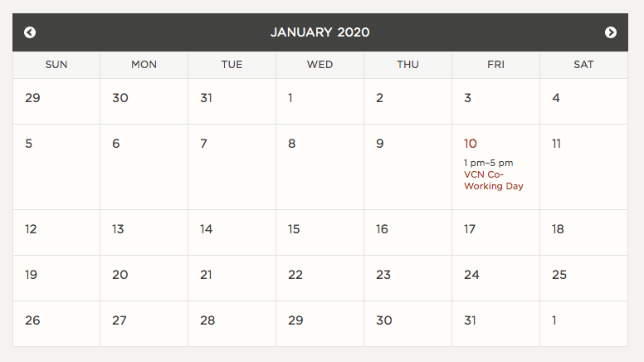644x362 pixels.
Task: Select January 10 date number
Action: (x=471, y=144)
